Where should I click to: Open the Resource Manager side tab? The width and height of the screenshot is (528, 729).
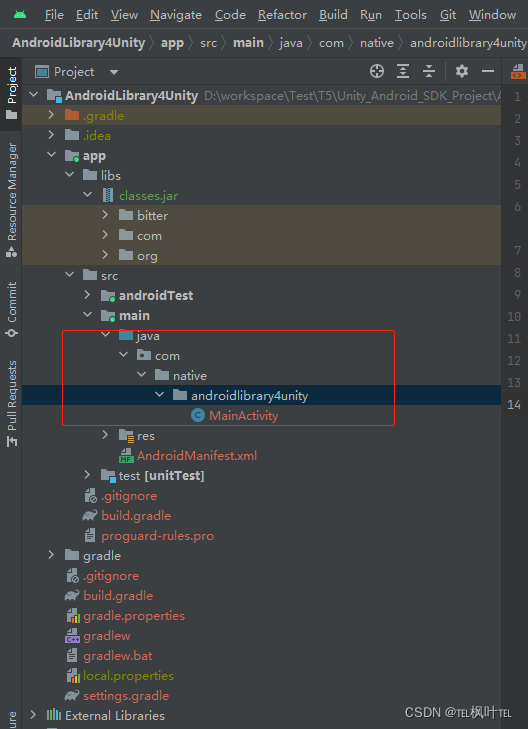tap(12, 200)
